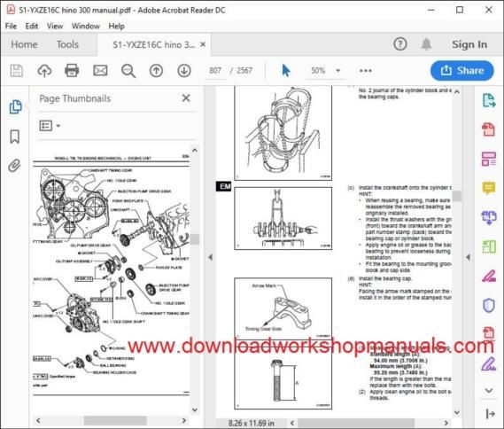Open the find text magnifier icon
This screenshot has height=429, width=504.
pyautogui.click(x=128, y=71)
